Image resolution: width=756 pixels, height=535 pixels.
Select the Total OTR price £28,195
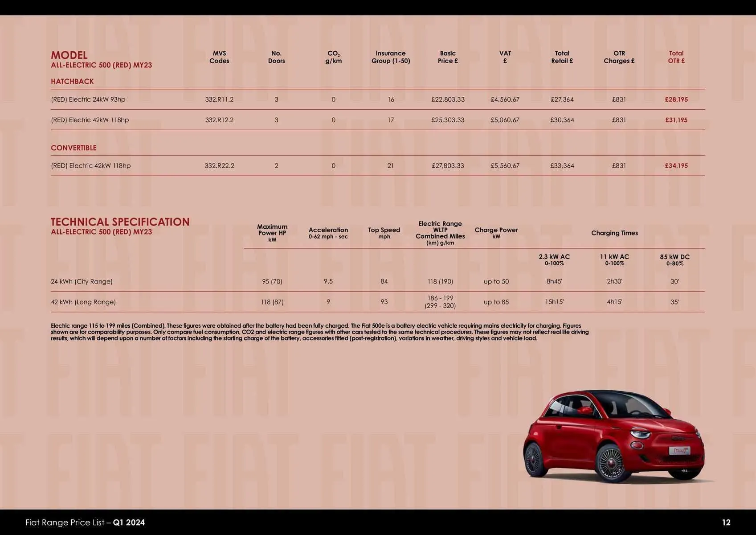[676, 99]
